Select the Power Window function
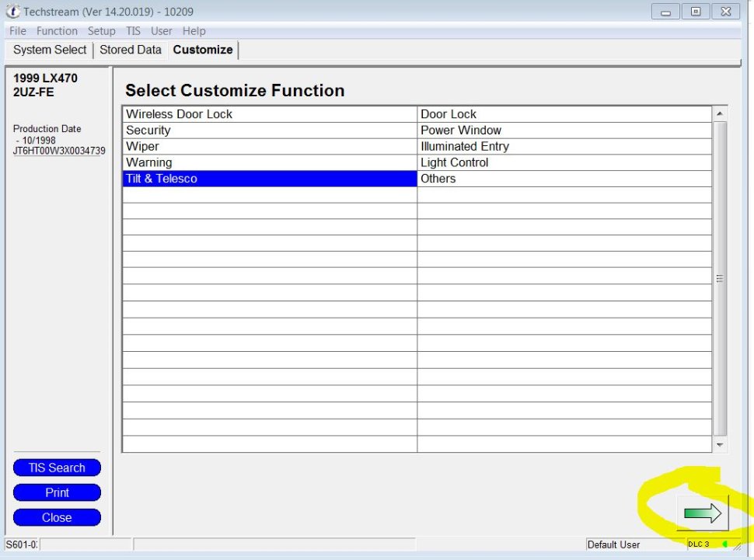754x560 pixels. pyautogui.click(x=564, y=130)
